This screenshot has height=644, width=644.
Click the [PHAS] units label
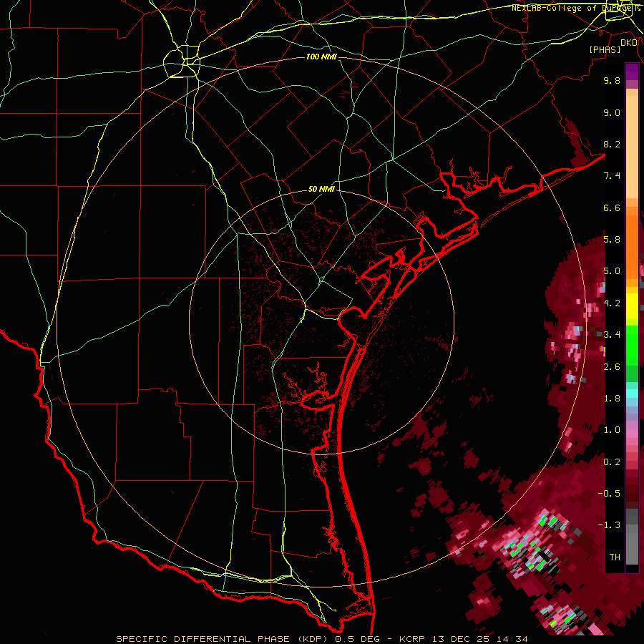605,50
